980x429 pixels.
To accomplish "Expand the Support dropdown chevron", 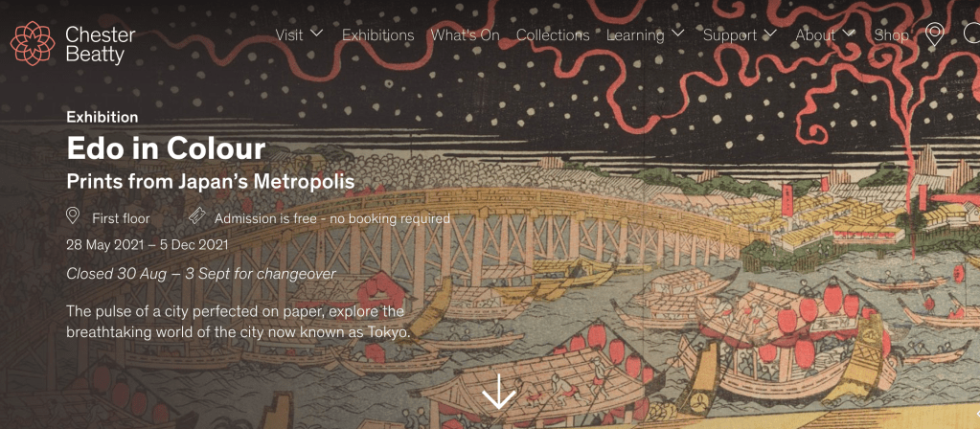I will [770, 33].
